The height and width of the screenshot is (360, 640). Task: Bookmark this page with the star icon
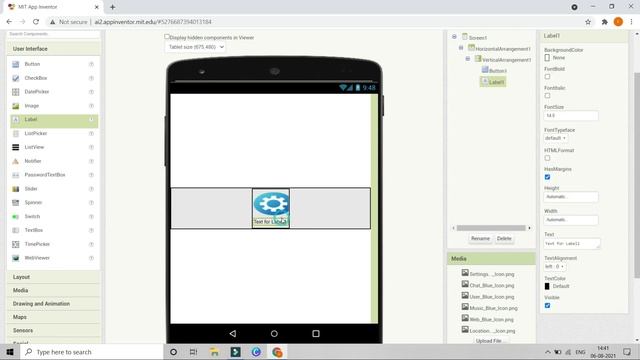click(588, 22)
